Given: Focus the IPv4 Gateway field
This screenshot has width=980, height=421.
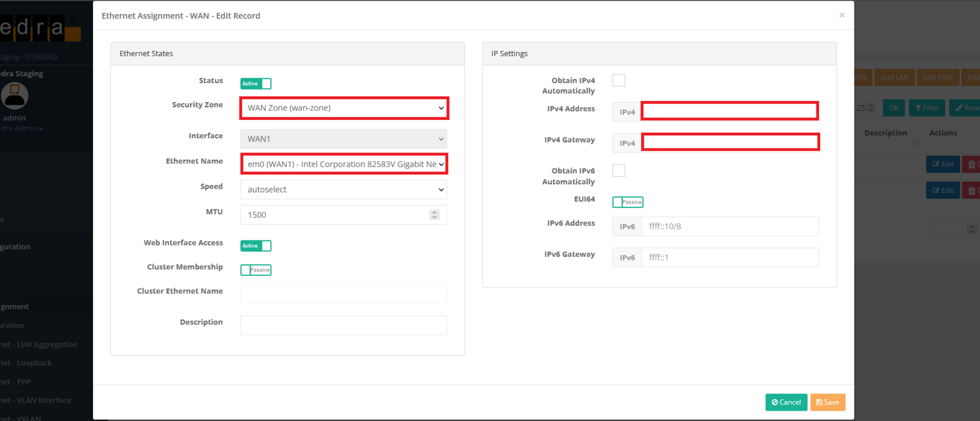Looking at the screenshot, I should (x=729, y=143).
